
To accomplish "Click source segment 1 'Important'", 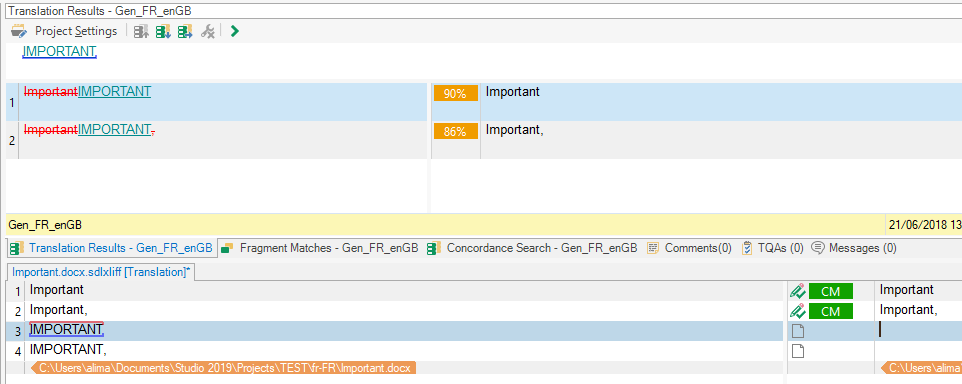I will coord(57,290).
